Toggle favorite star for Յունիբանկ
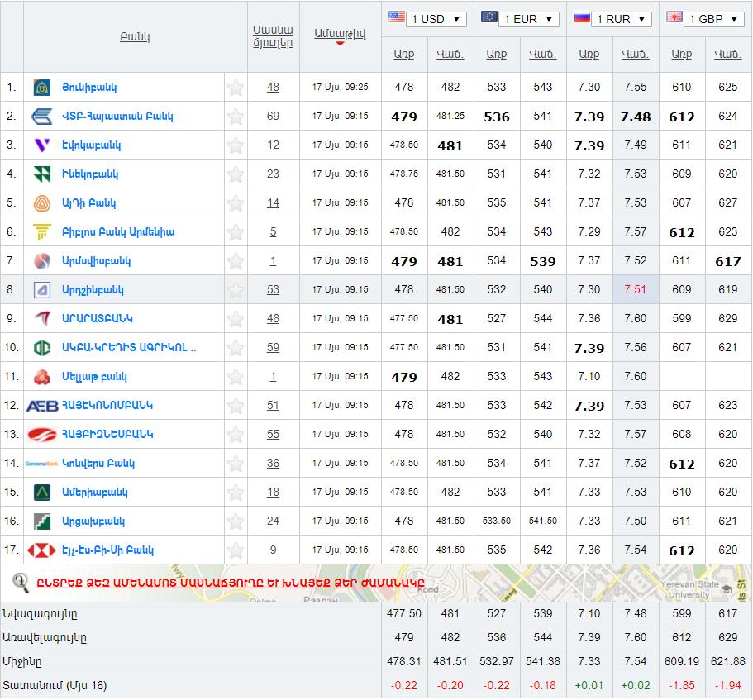 click(x=236, y=88)
